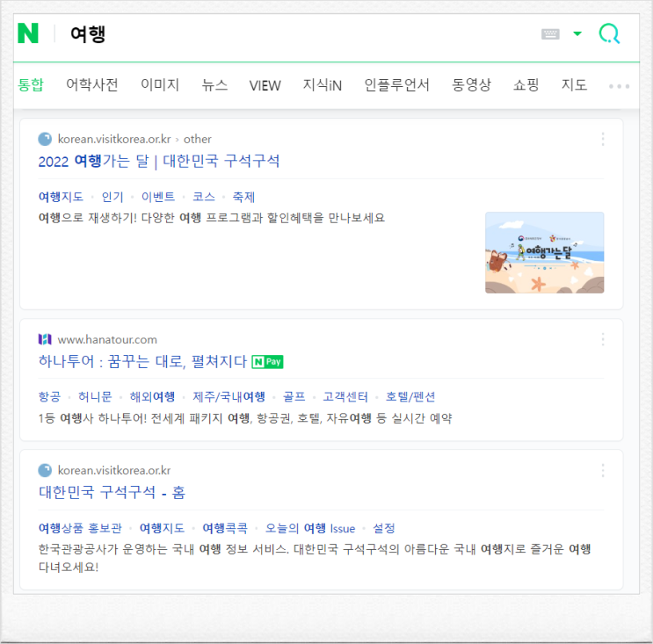Click the 설정 sublink
The height and width of the screenshot is (644, 653).
coord(383,528)
